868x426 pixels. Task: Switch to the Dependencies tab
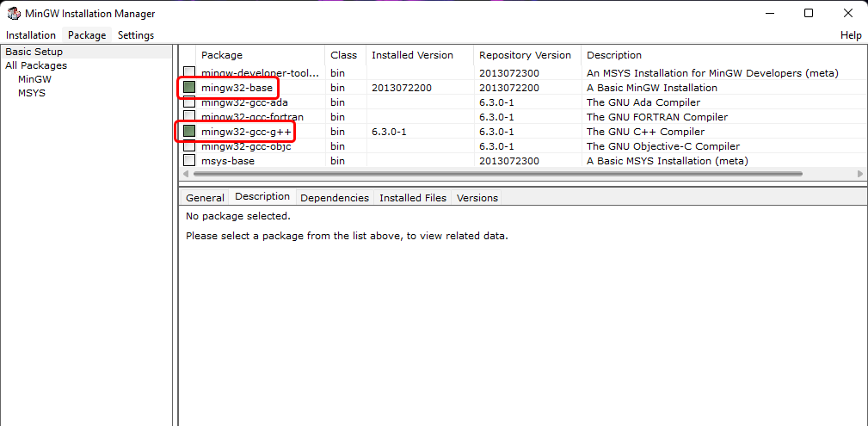click(x=335, y=198)
